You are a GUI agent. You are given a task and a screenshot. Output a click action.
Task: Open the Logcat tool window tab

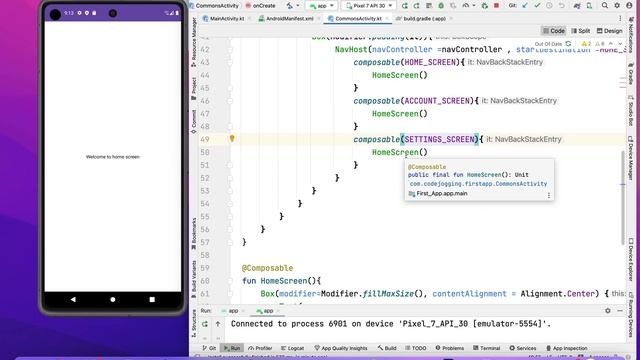click(292, 348)
